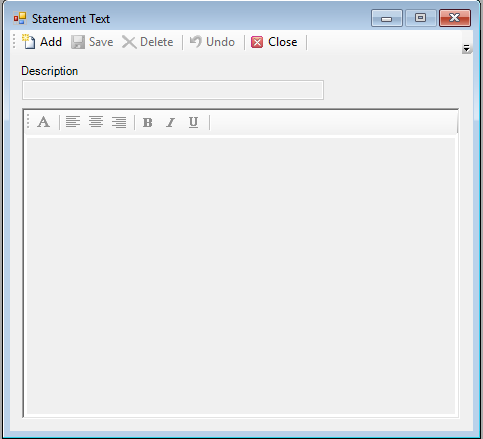Click inside the Description text field
The width and height of the screenshot is (483, 439).
pos(173,90)
